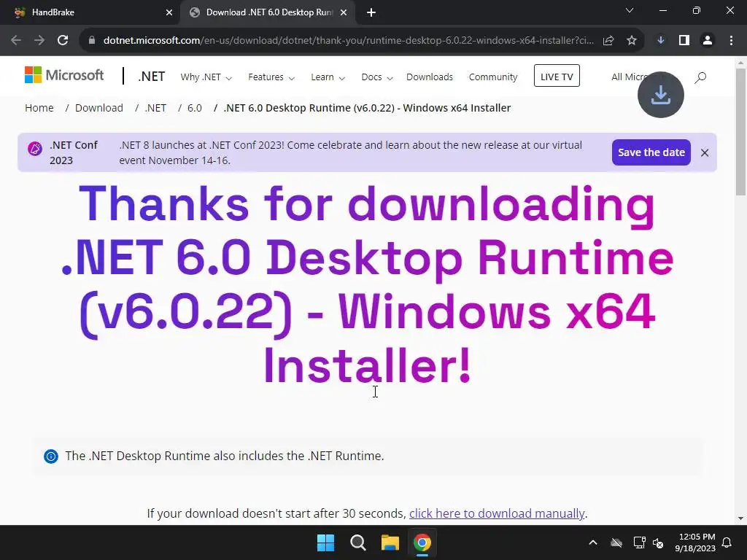Click here to download manually link
747x560 pixels.
pyautogui.click(x=496, y=513)
